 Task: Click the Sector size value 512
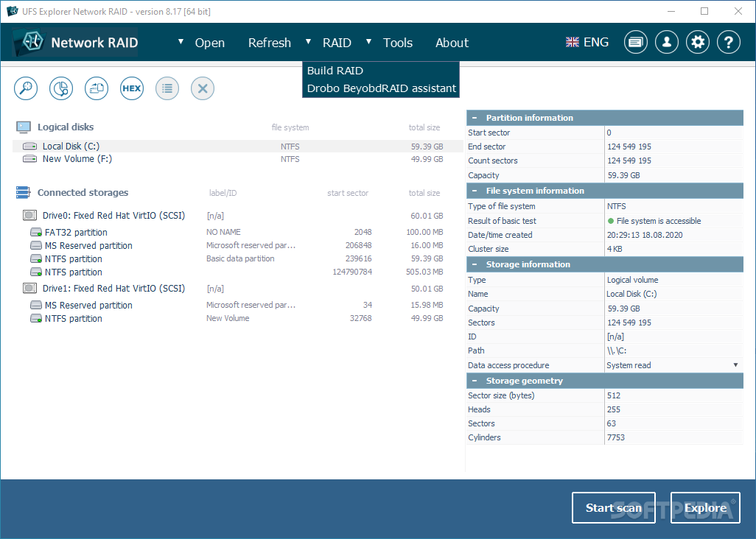[614, 395]
